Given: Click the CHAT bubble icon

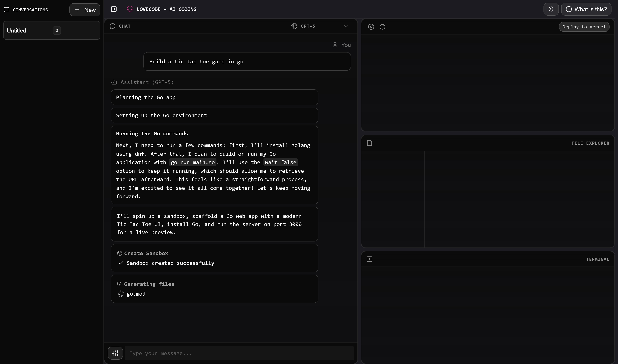Looking at the screenshot, I should 112,26.
